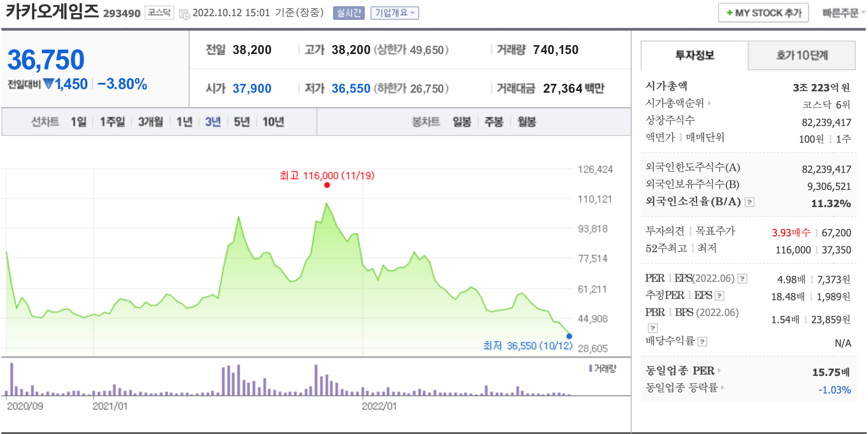Click the help icon next to 추정PER EPS
This screenshot has height=434, width=868.
(719, 296)
